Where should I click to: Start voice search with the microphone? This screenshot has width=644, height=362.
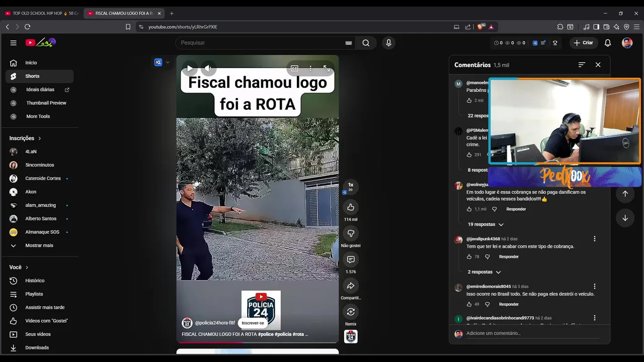coord(388,43)
